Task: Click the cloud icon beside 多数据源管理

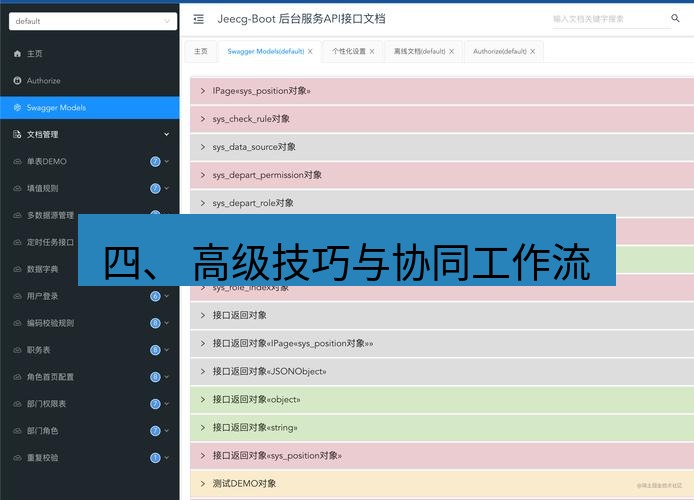Action: (x=17, y=215)
